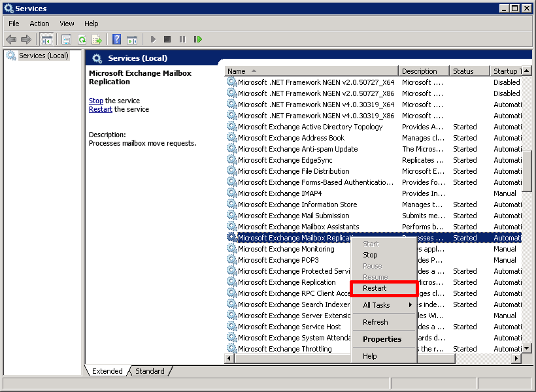Image resolution: width=536 pixels, height=392 pixels.
Task: Choose Help in the context menu
Action: [x=384, y=356]
